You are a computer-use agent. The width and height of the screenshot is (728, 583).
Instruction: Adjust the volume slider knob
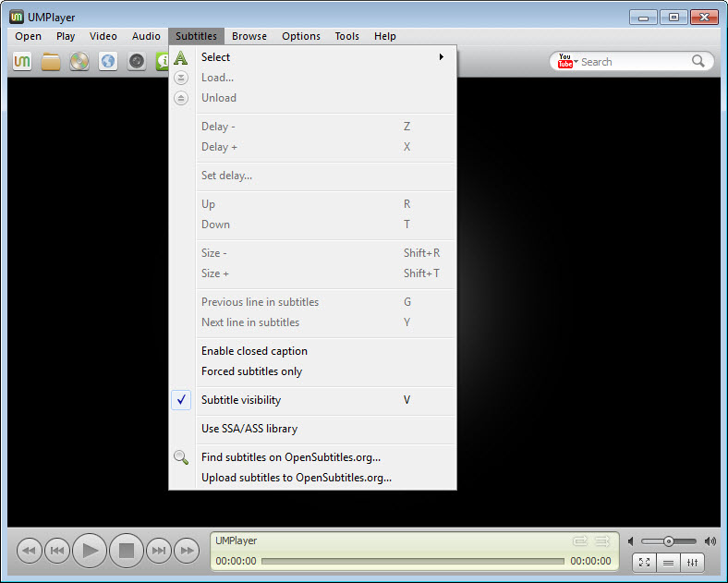(x=668, y=541)
